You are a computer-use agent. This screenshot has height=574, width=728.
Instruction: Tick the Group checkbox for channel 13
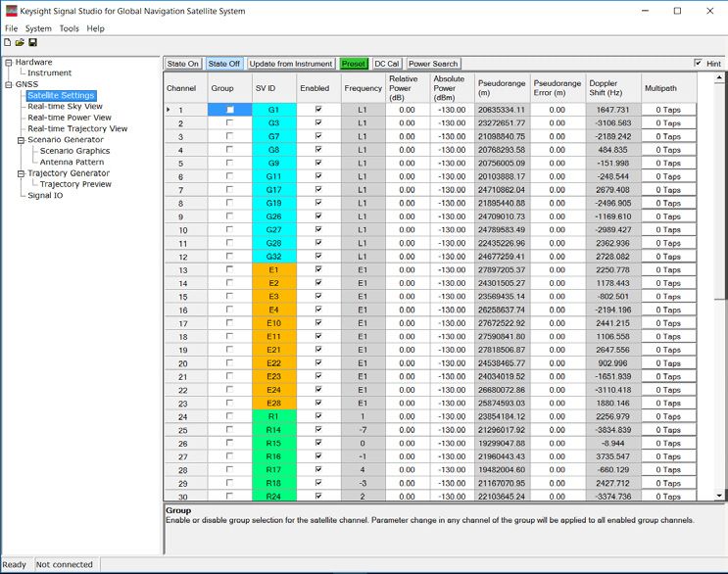[229, 269]
